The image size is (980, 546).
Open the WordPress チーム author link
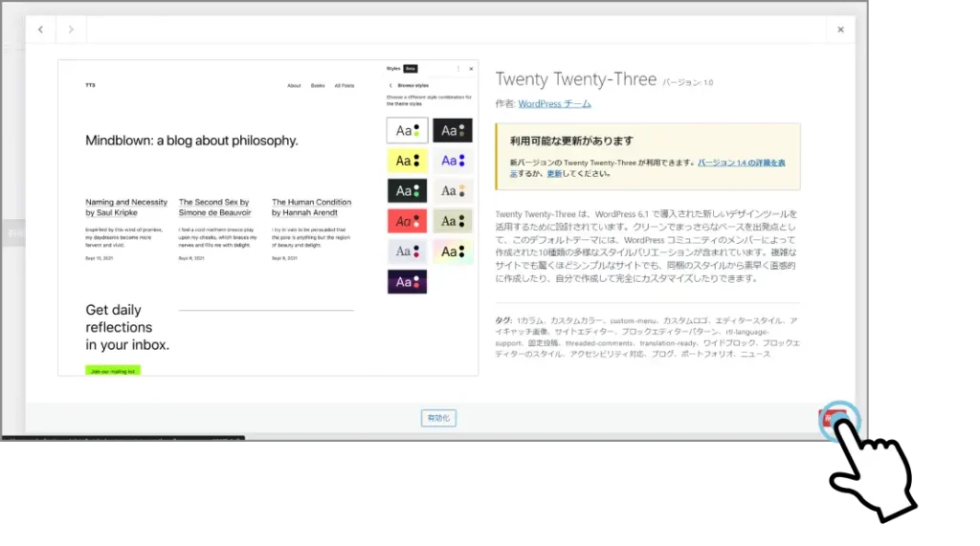(x=554, y=103)
